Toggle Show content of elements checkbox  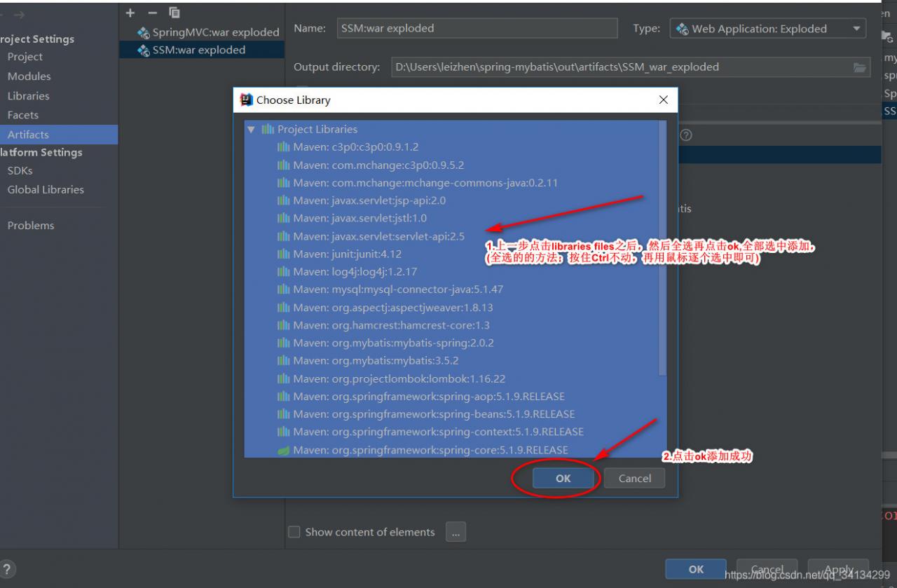pyautogui.click(x=294, y=532)
